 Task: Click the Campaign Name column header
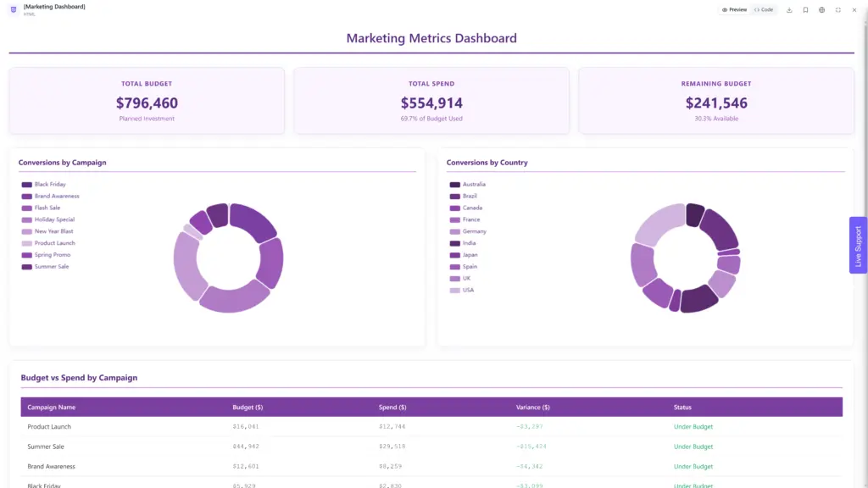(x=52, y=408)
